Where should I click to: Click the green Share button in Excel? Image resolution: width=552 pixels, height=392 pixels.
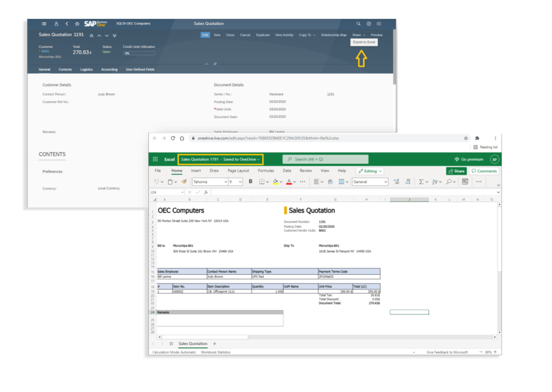pos(456,171)
